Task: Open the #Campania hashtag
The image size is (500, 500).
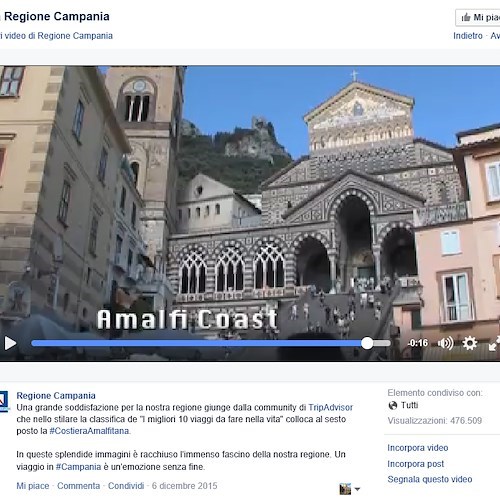Action: coord(78,467)
